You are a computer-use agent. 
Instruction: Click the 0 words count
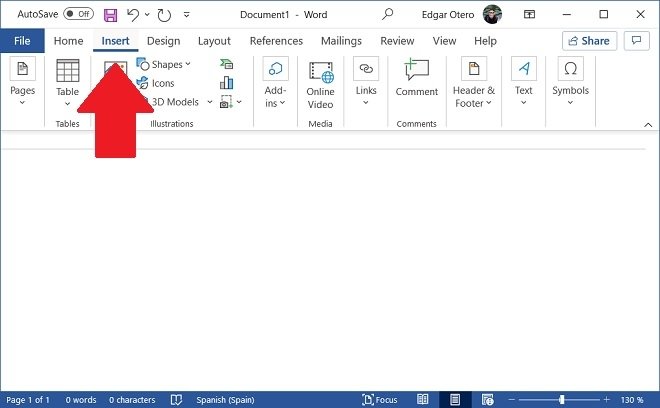click(80, 400)
